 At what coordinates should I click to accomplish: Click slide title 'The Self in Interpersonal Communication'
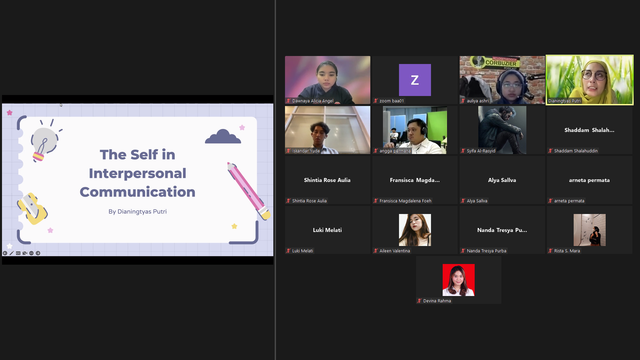(138, 173)
